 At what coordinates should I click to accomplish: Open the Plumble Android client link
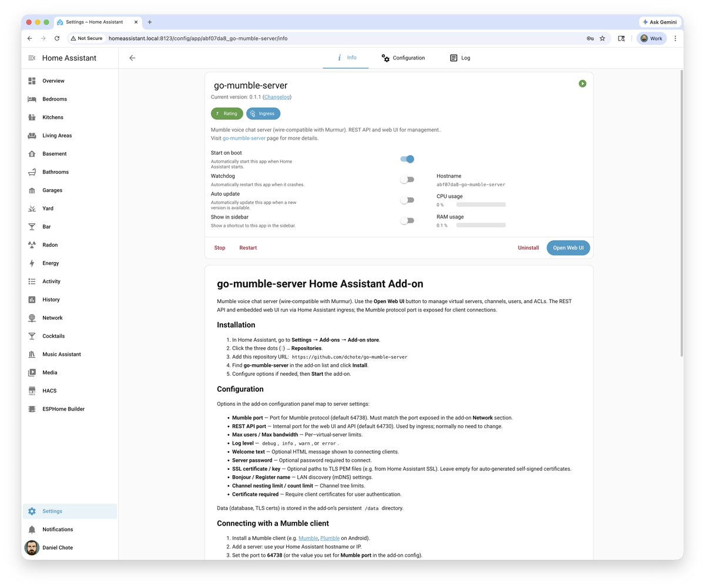coord(330,538)
